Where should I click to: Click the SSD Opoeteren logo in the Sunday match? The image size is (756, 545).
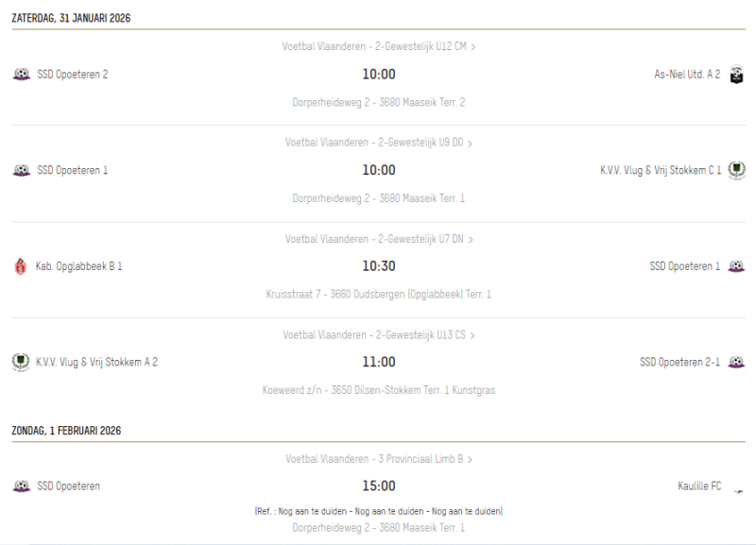(21, 486)
